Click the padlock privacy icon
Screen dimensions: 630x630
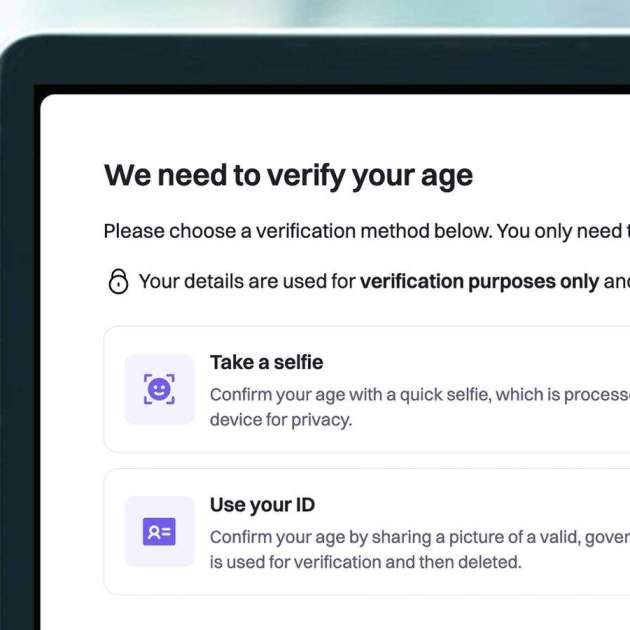(118, 281)
